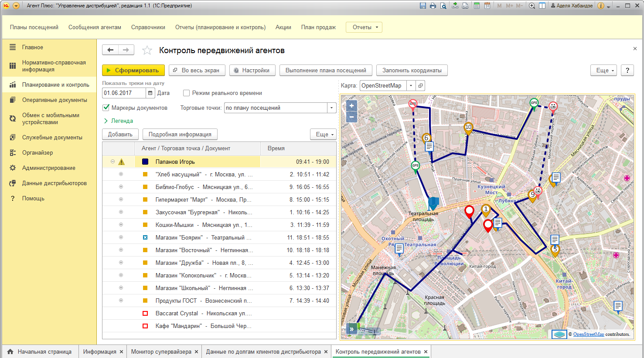
Task: Switch to Данные по долгам клиентов дистрибьютора tab
Action: pos(263,351)
